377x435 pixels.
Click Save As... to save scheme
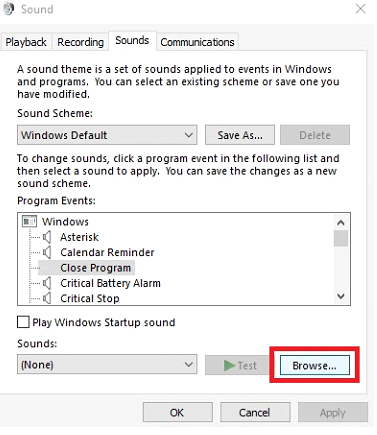click(x=240, y=135)
